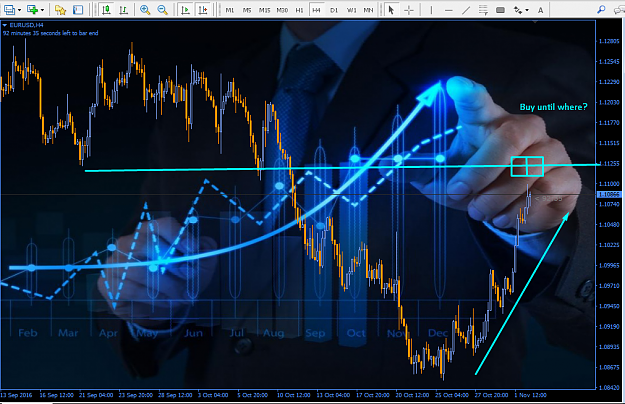
Task: Select the Arrows objects icon
Action: tap(518, 10)
